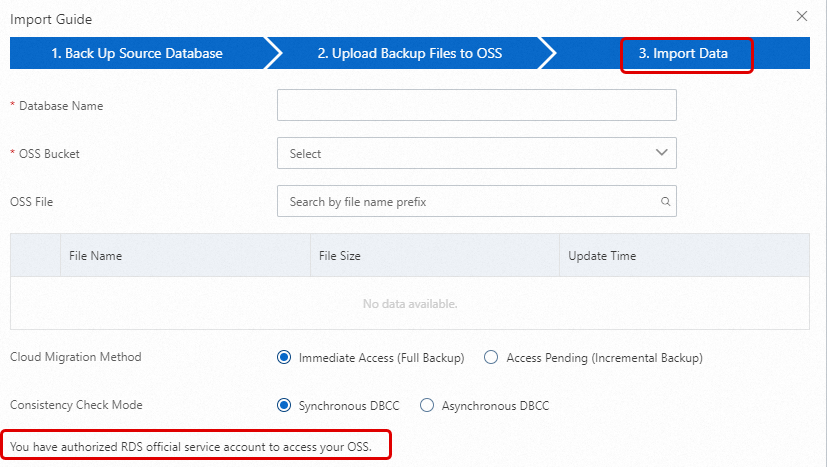Click the File Size column header
Viewport: 827px width, 467px height.
[x=340, y=256]
